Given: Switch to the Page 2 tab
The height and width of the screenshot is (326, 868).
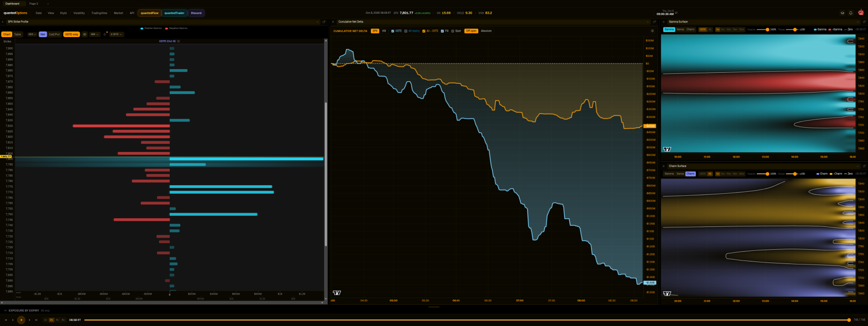Looking at the screenshot, I should 34,4.
